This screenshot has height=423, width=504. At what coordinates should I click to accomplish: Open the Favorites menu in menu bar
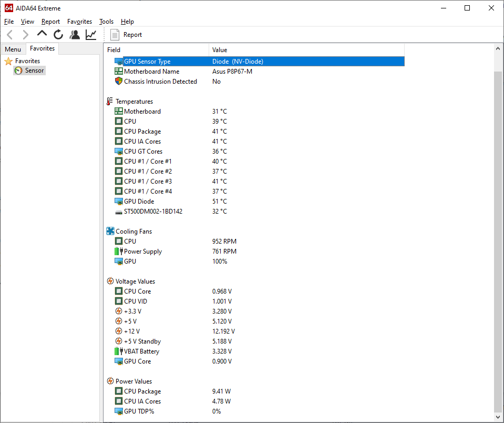click(x=79, y=22)
